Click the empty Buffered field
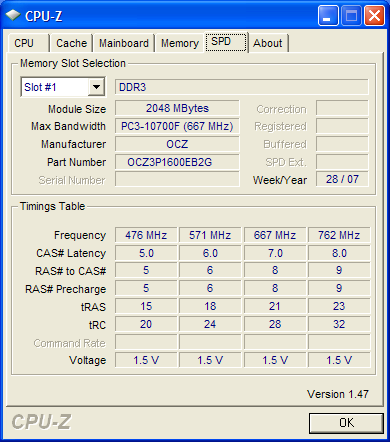 (342, 144)
